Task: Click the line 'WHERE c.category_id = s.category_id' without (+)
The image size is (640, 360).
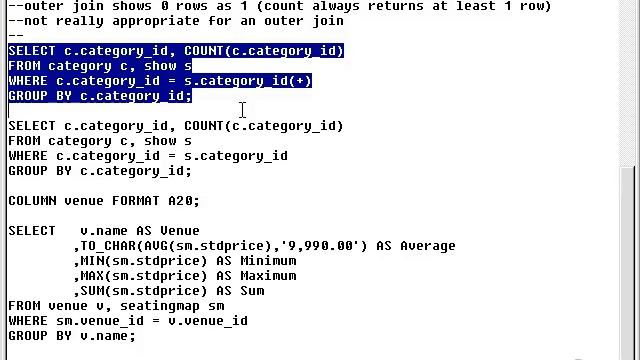Action: pos(148,156)
